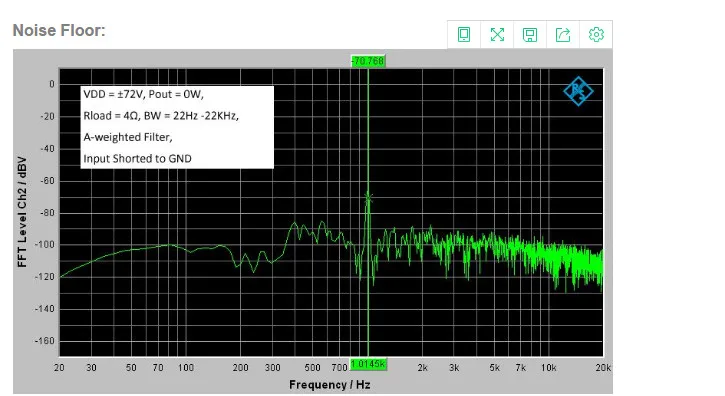Viewport: 725px width, 396px height.
Task: Click the 'VDD = ±72V, Pout = 0W' text
Action: [143, 94]
